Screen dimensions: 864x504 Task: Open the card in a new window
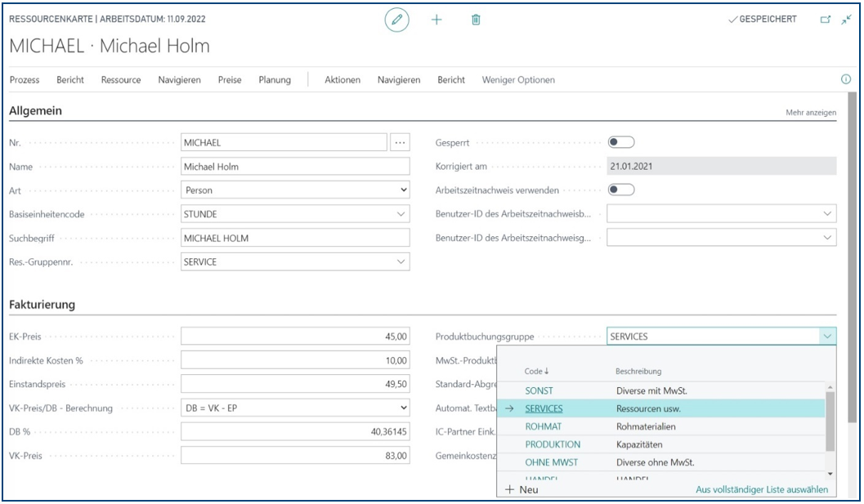pos(825,20)
